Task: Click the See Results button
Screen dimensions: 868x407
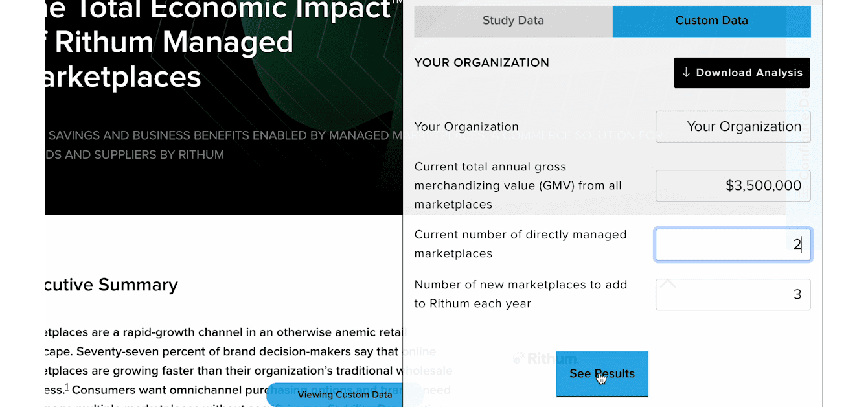Action: [x=602, y=373]
